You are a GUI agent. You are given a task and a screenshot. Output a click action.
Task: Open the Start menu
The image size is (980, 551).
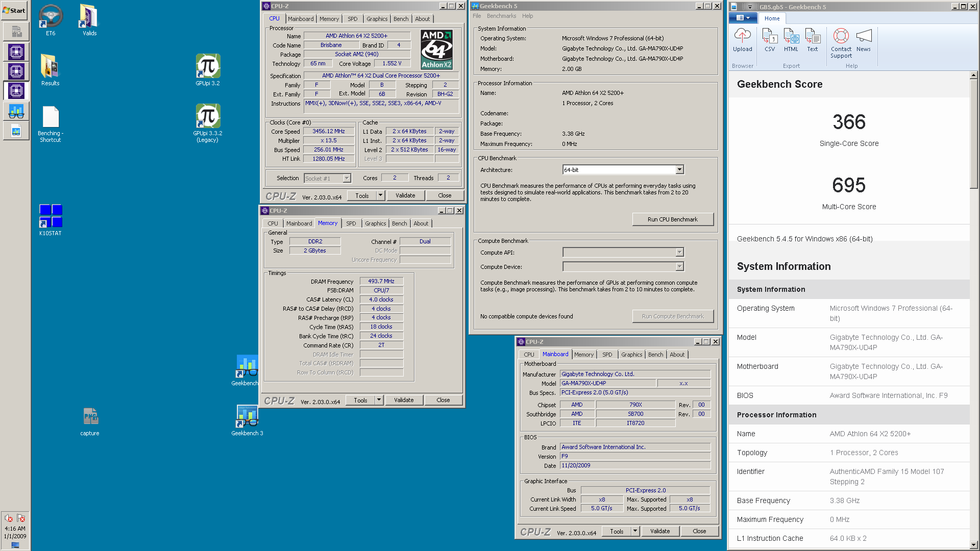14,10
